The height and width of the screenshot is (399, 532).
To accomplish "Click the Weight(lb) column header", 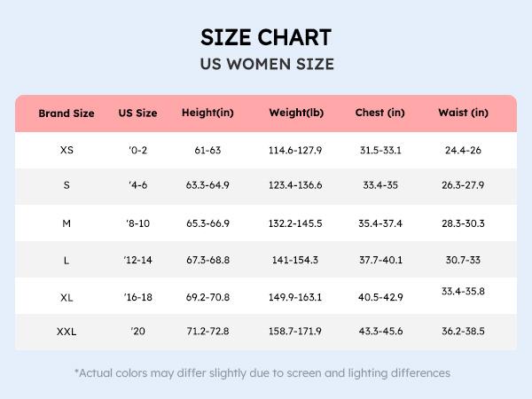I will coord(295,113).
